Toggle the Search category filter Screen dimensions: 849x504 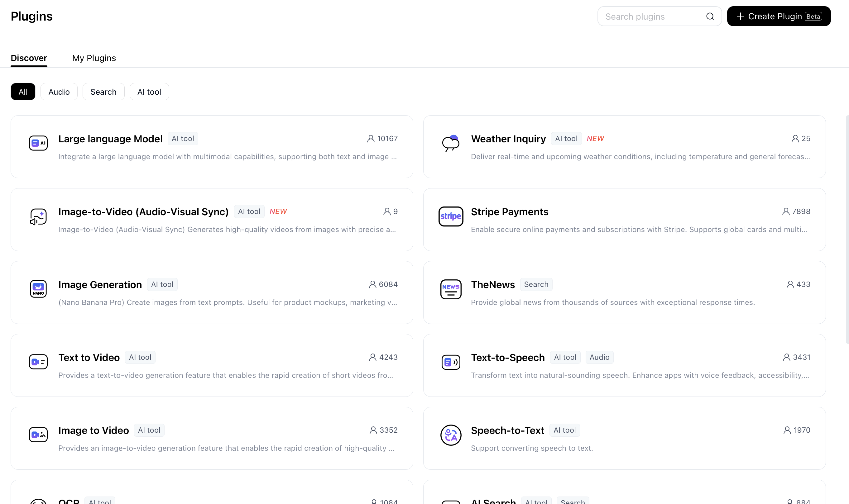103,91
